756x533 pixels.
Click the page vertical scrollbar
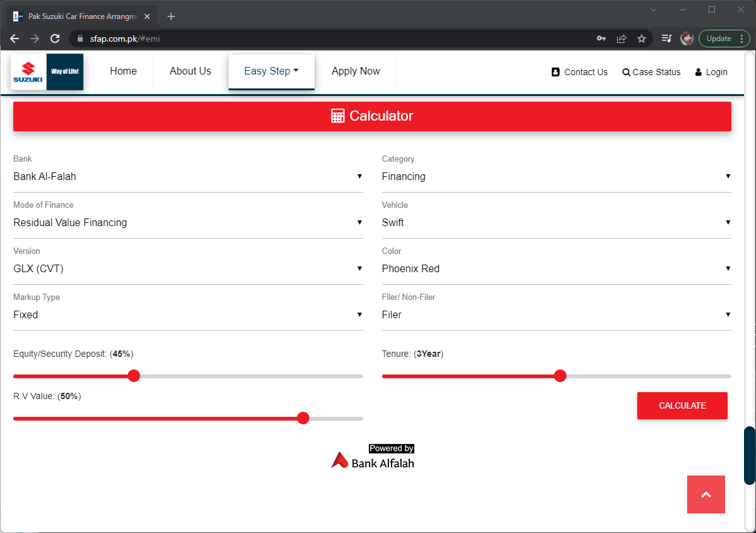click(749, 455)
